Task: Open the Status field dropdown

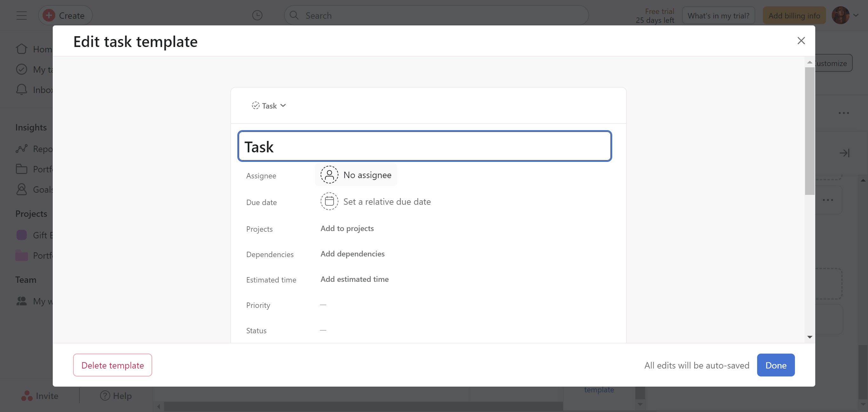Action: (323, 330)
